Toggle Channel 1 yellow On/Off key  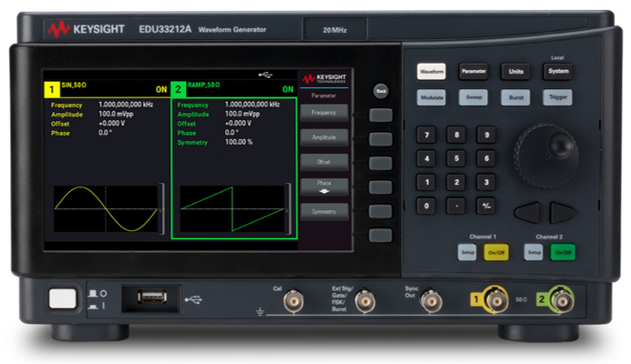click(496, 253)
